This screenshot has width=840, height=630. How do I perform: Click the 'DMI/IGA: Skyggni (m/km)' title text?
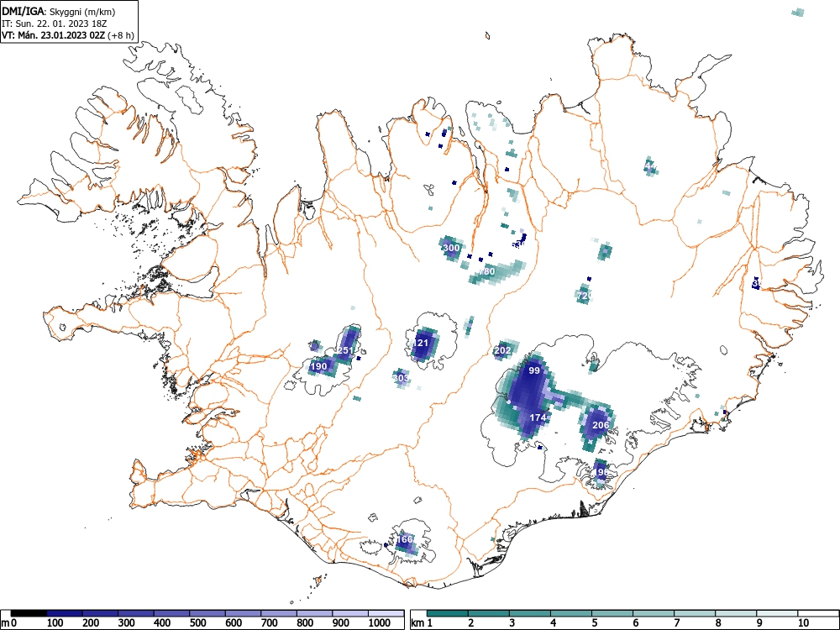[59, 12]
